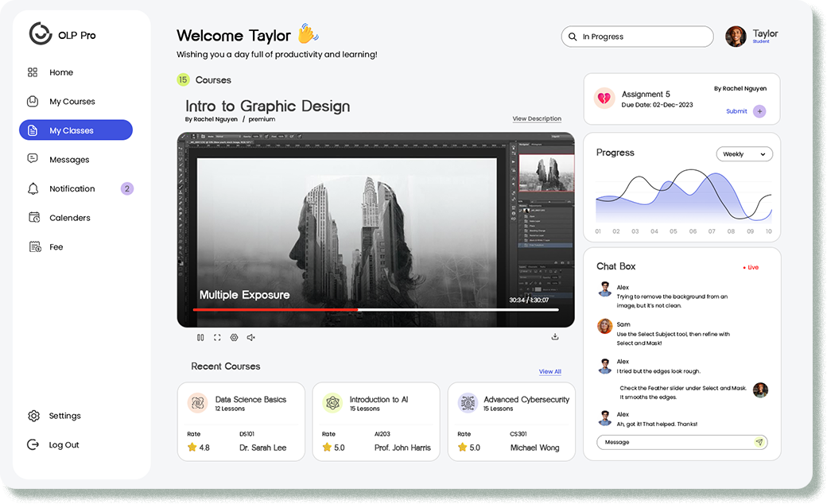Image resolution: width=827 pixels, height=504 pixels.
Task: Pause the video with the pause icon
Action: coord(200,337)
